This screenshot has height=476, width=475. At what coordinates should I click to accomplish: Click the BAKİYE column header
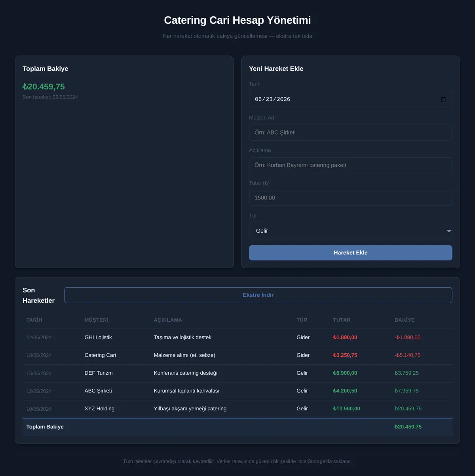pos(405,320)
